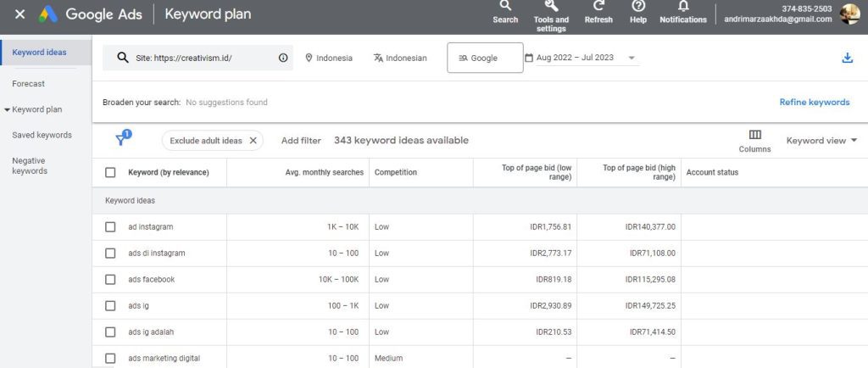Open Search from the top bar
Viewport: 868px width, 368px height.
(x=505, y=12)
